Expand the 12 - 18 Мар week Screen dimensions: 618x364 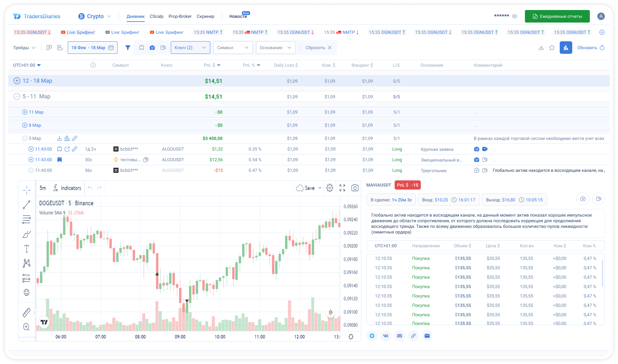tap(17, 81)
